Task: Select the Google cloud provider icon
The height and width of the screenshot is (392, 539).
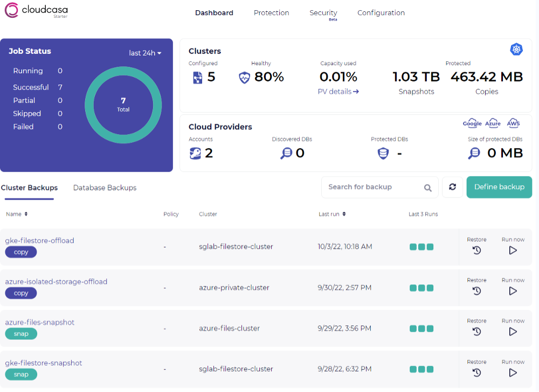Action: pos(472,123)
